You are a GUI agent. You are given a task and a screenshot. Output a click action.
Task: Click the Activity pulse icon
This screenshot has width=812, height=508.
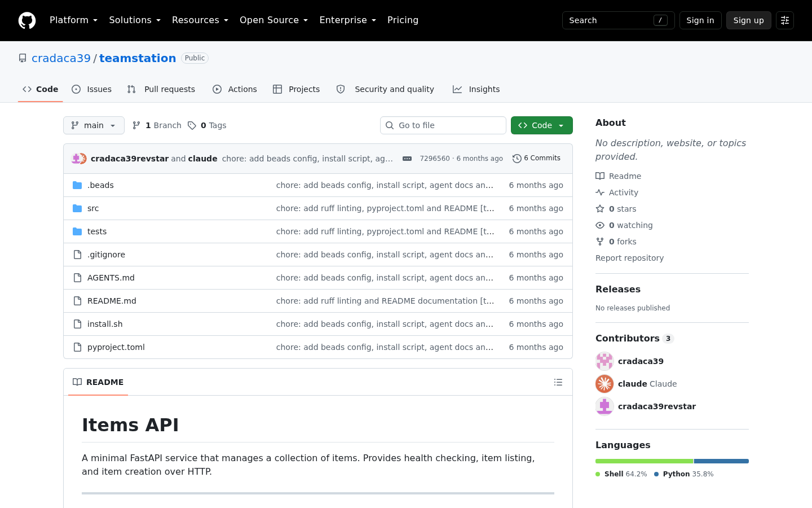[600, 192]
